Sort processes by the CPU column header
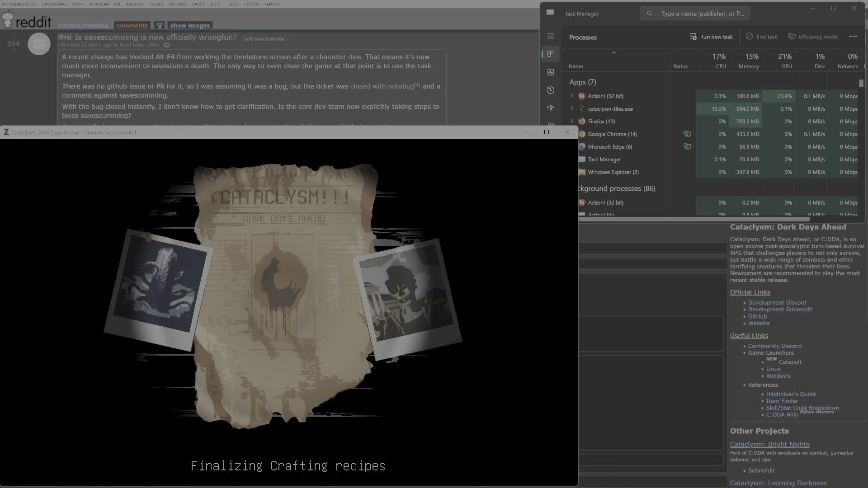868x488 pixels. click(x=712, y=61)
